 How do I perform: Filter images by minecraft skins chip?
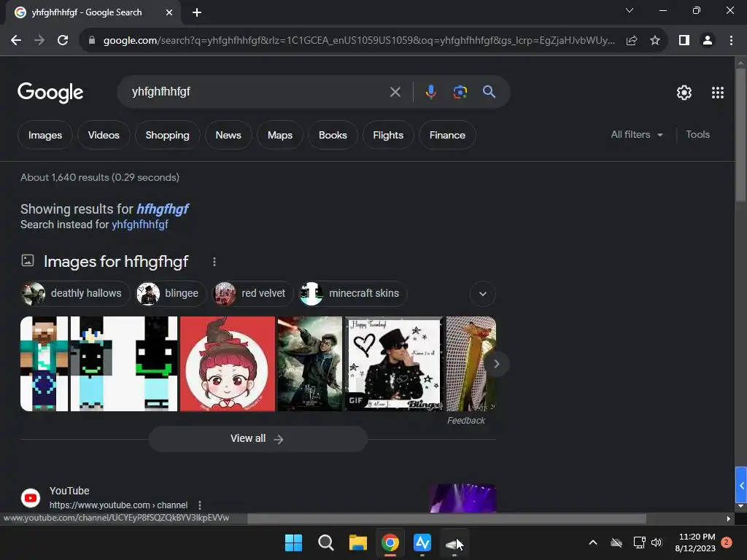(352, 293)
